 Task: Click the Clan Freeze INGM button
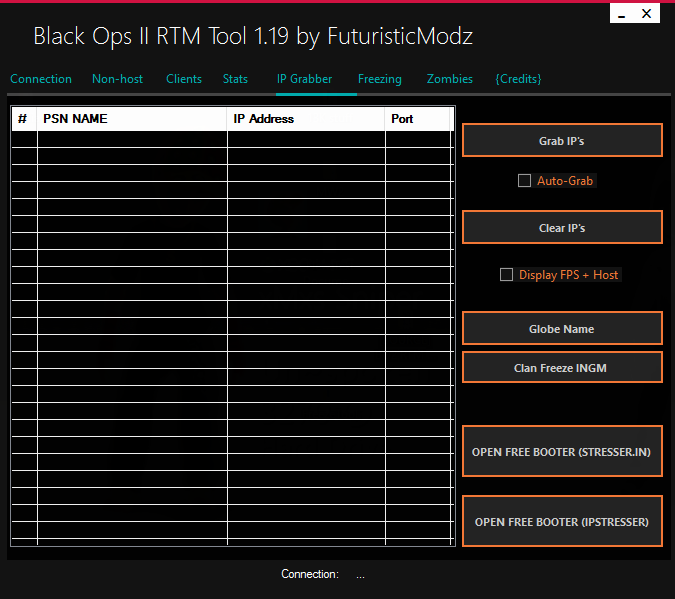(562, 367)
